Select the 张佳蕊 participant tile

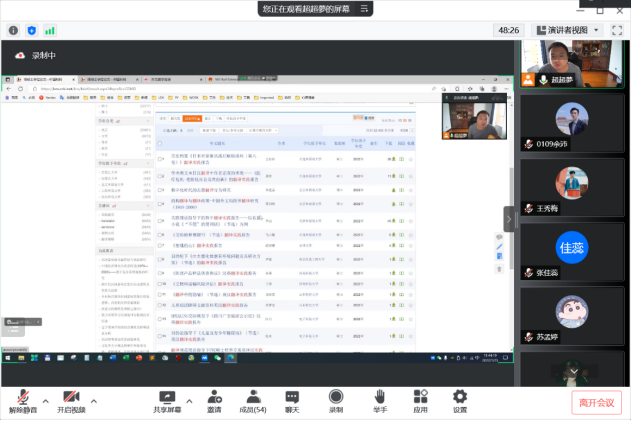click(571, 252)
